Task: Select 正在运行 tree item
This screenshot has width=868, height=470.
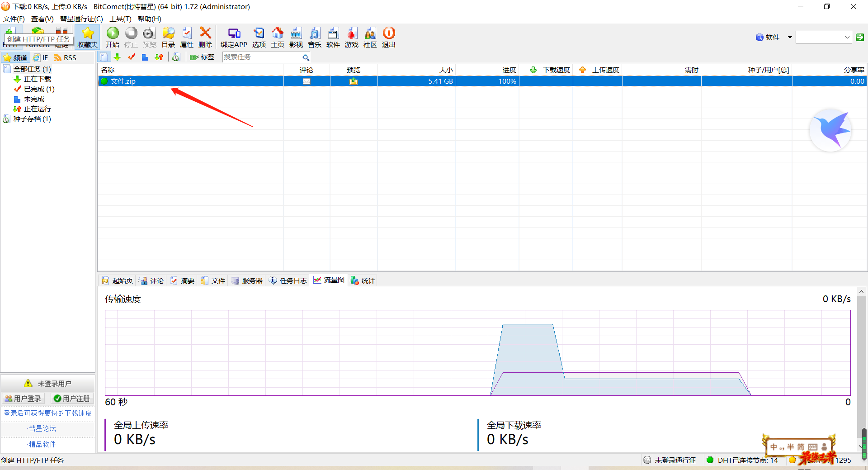Action: pyautogui.click(x=38, y=109)
